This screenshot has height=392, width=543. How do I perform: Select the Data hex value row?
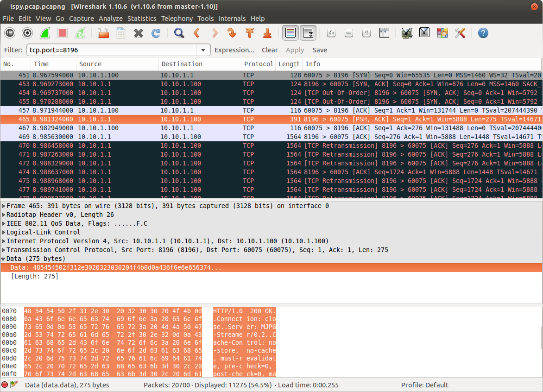click(271, 268)
